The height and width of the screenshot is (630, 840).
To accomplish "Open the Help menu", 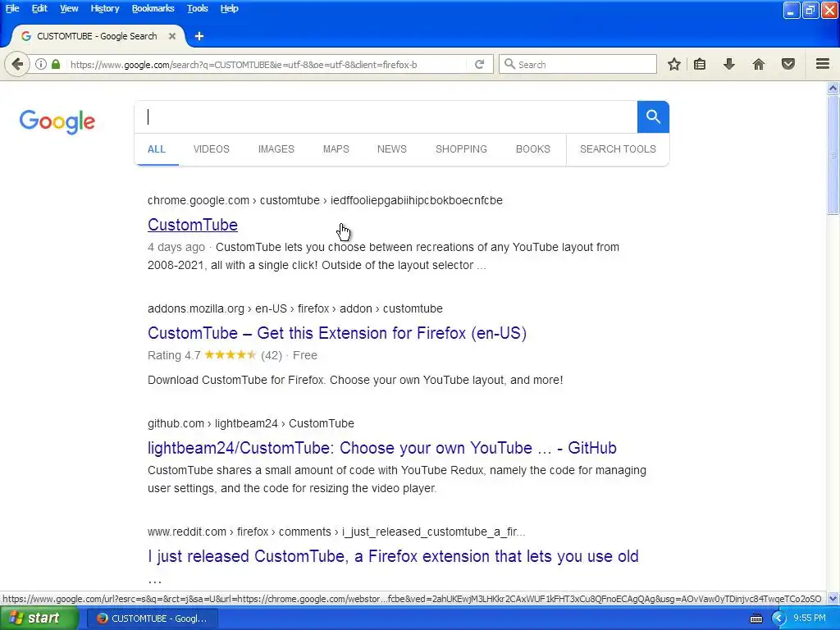I will pyautogui.click(x=230, y=8).
